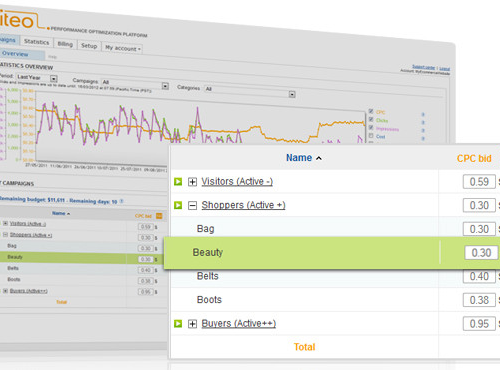The image size is (500, 378).
Task: Open the Campaigns filter dropdown
Action: pos(165,86)
